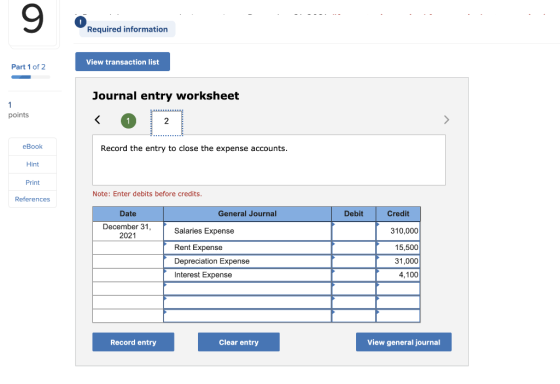The width and height of the screenshot is (560, 384).
Task: Click the Credit cell showing 4,100
Action: click(x=398, y=275)
